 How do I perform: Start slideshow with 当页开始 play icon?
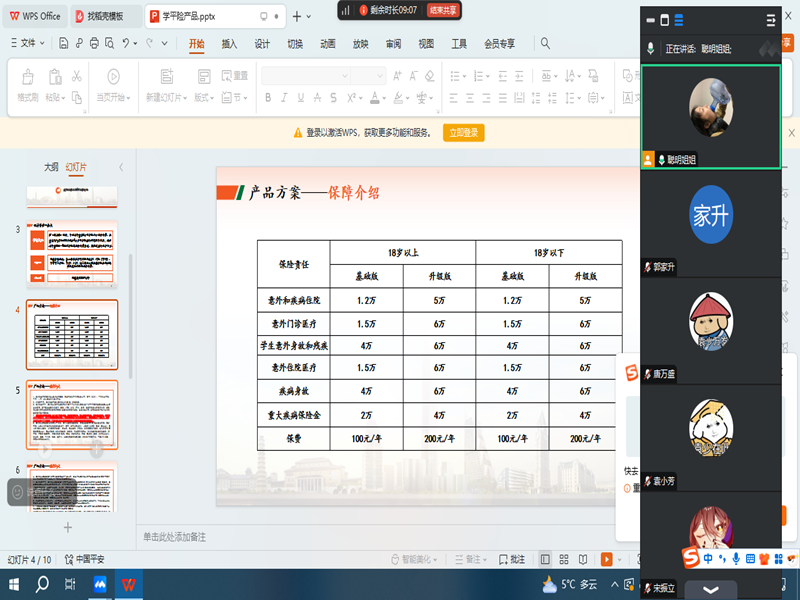[x=113, y=77]
